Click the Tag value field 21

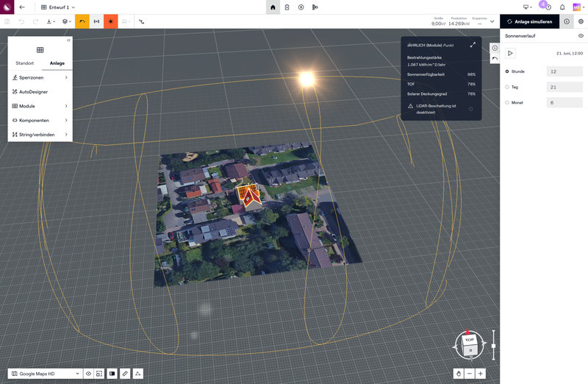564,87
